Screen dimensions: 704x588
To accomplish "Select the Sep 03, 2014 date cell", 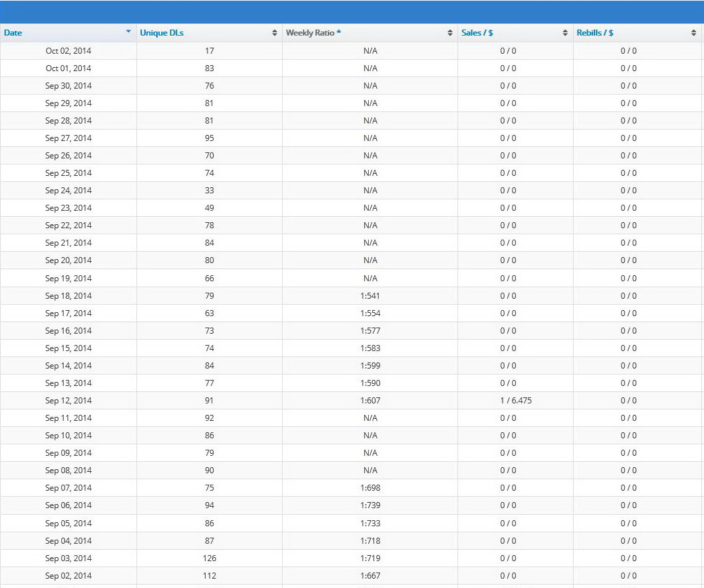I will [69, 558].
